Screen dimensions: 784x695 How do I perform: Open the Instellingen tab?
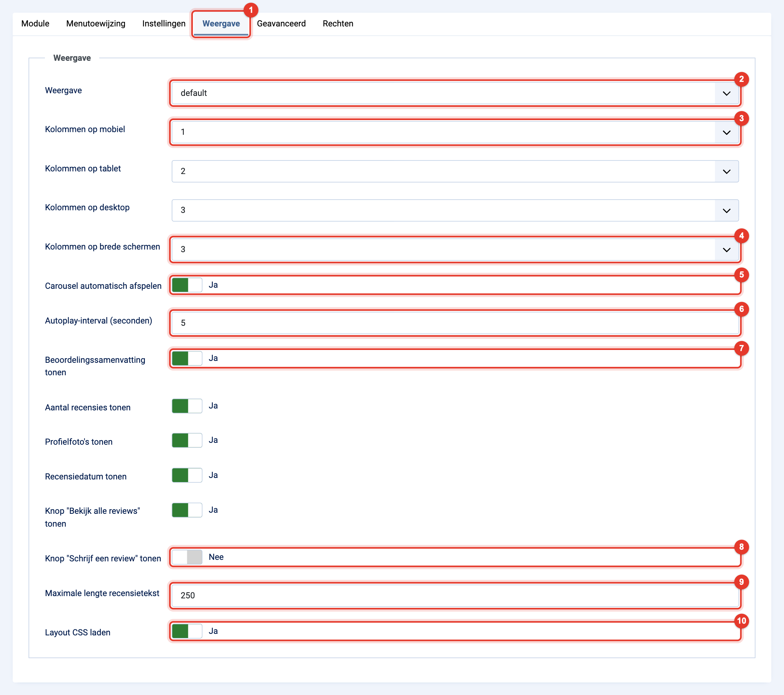[164, 23]
